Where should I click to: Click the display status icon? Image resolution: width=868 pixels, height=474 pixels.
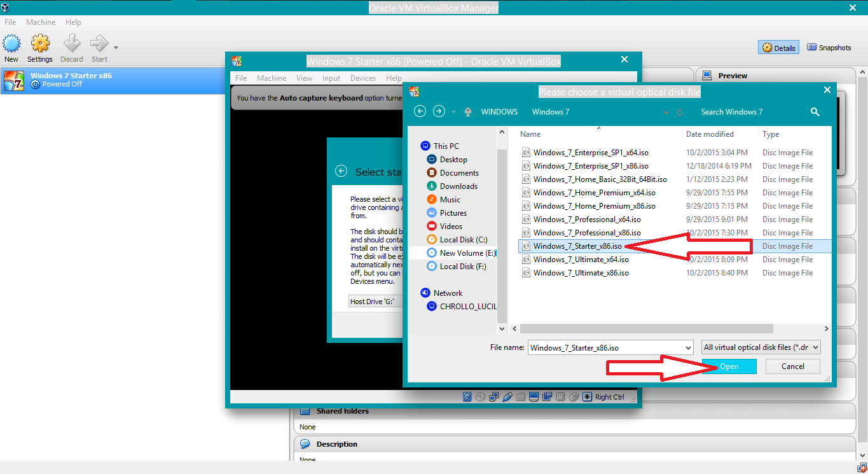534,396
